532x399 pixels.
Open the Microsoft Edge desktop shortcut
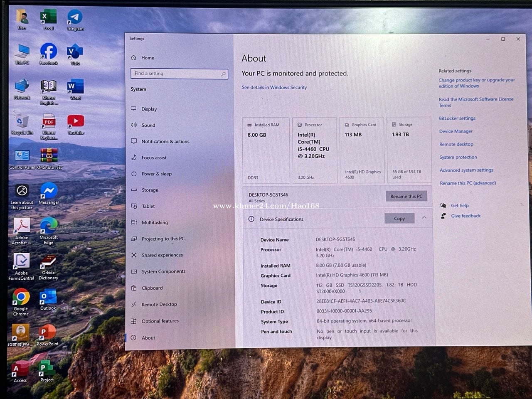point(49,227)
